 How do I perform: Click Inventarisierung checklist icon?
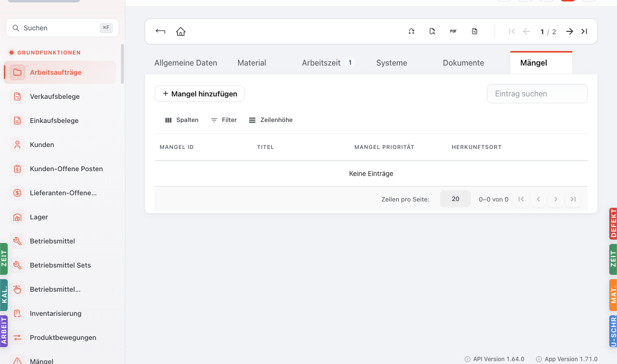tap(17, 313)
